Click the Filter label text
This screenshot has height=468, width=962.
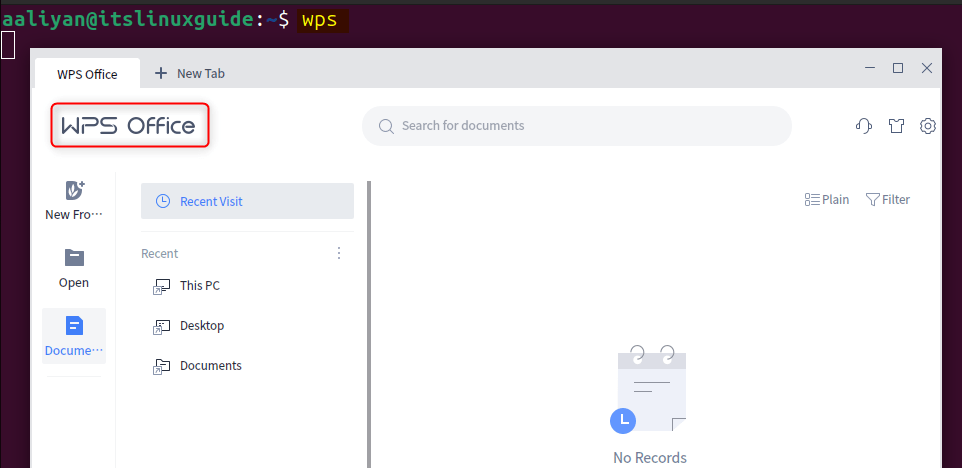coord(896,199)
